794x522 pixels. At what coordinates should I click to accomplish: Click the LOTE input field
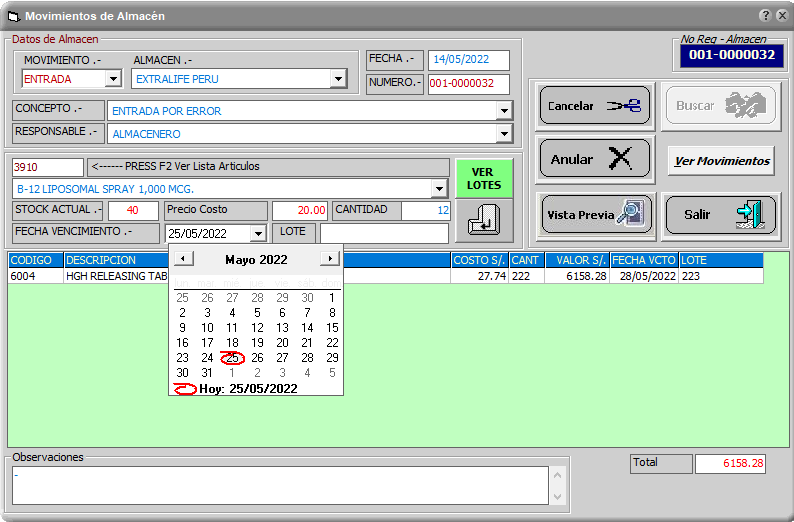click(x=384, y=233)
